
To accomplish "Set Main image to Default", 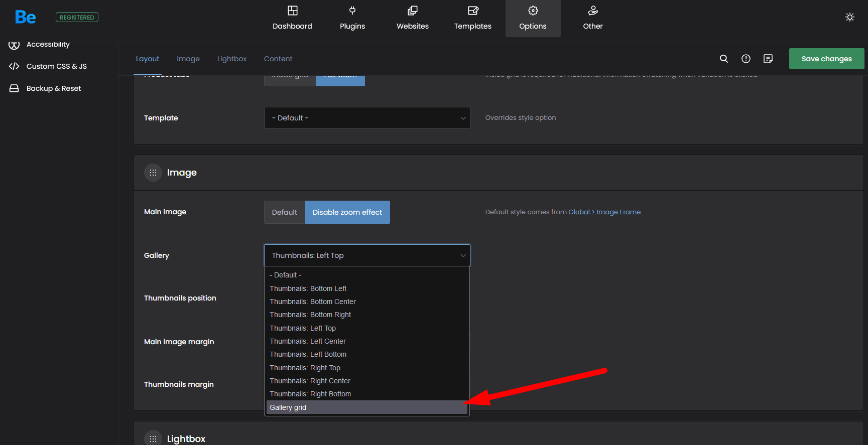I will tap(285, 212).
